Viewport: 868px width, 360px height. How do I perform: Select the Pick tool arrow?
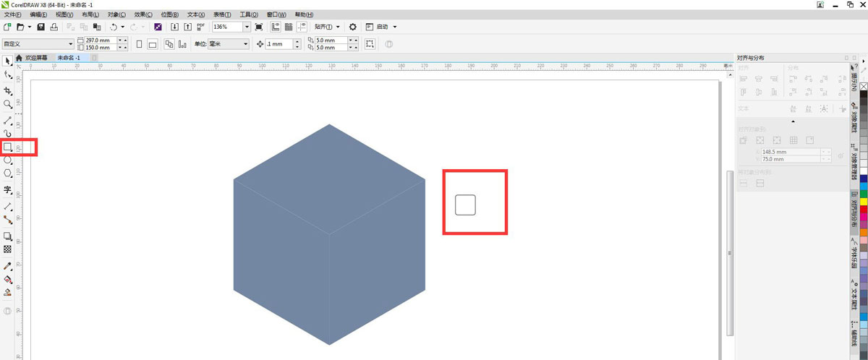point(8,61)
